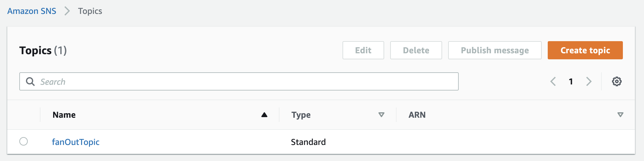
Task: Click the Edit button
Action: click(363, 50)
